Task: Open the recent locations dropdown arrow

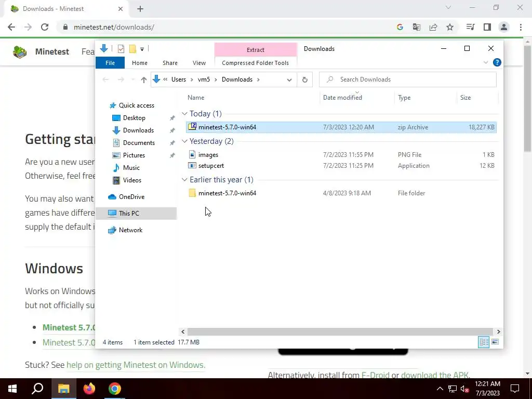Action: click(x=133, y=79)
